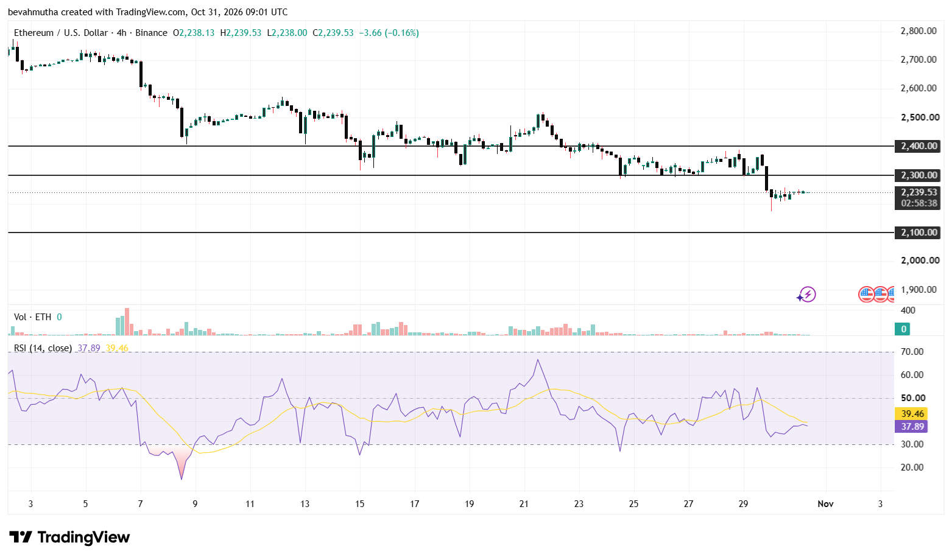The height and width of the screenshot is (560, 952).
Task: Click the 29 date label on time axis
Action: coord(743,504)
